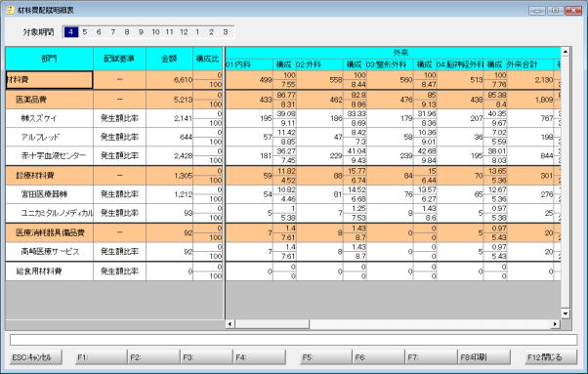The image size is (588, 374).
Task: Select period month 1
Action: (x=197, y=32)
